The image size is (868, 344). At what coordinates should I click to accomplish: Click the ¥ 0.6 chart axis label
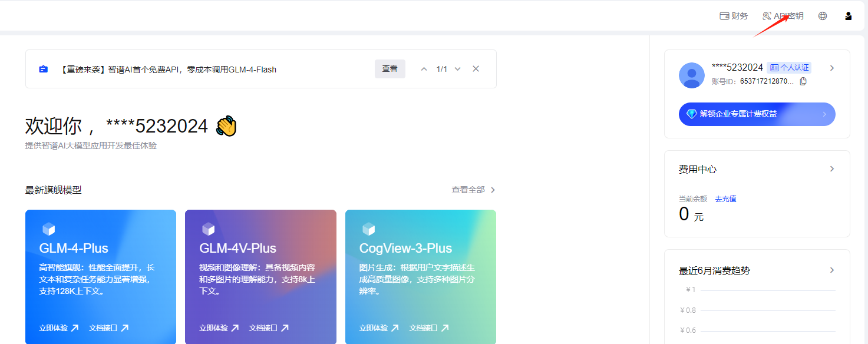(688, 330)
